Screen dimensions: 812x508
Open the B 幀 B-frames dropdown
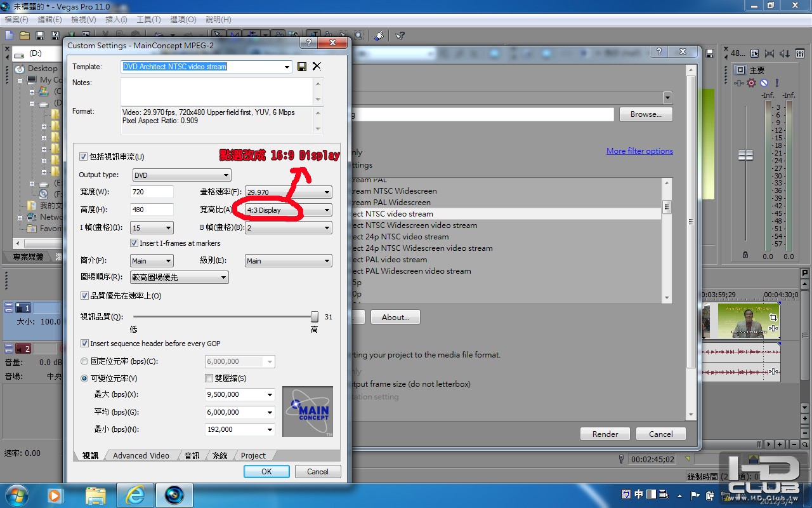288,228
